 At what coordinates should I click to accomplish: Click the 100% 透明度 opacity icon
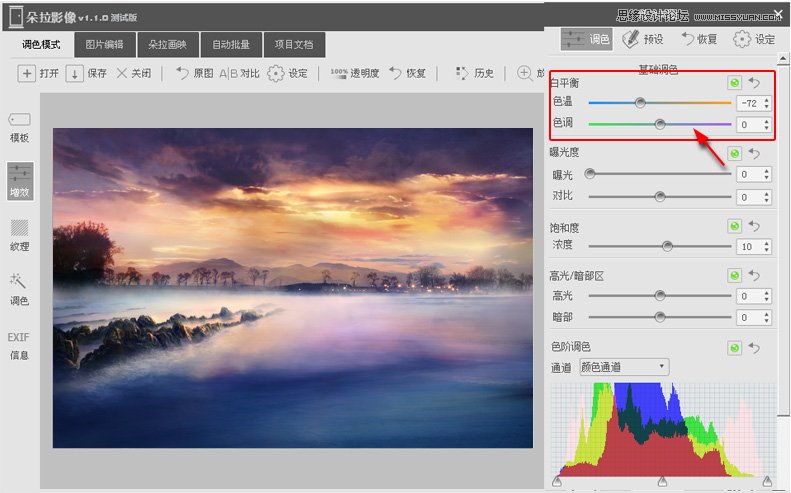click(339, 74)
